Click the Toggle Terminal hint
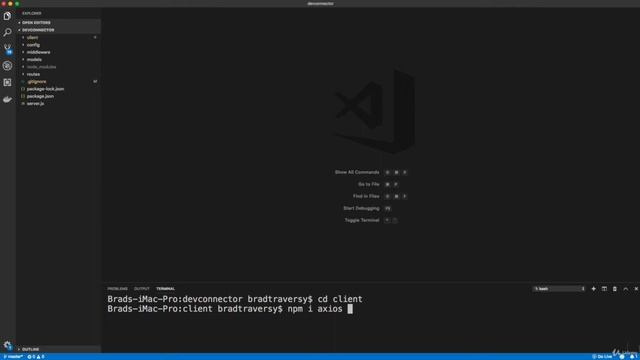The width and height of the screenshot is (640, 360). (371, 220)
